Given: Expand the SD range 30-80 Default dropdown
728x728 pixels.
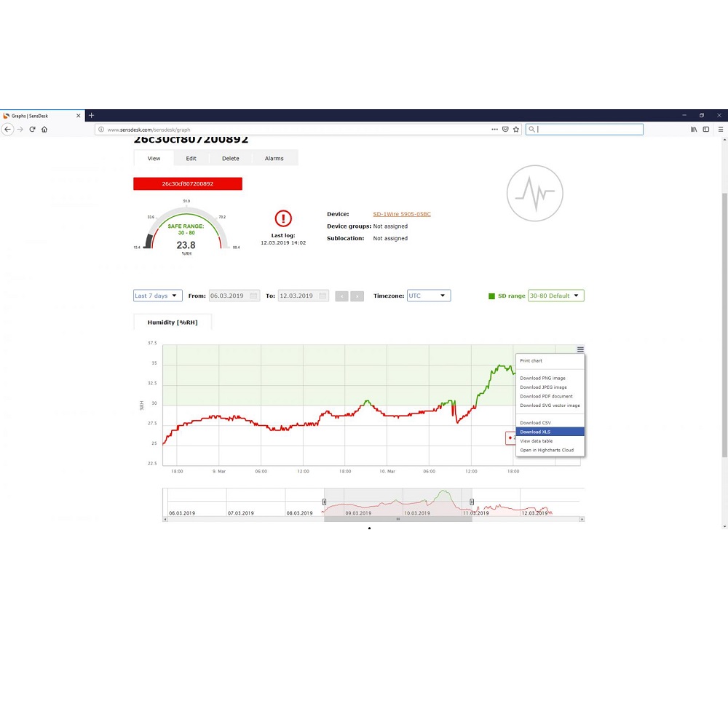Looking at the screenshot, I should [555, 296].
